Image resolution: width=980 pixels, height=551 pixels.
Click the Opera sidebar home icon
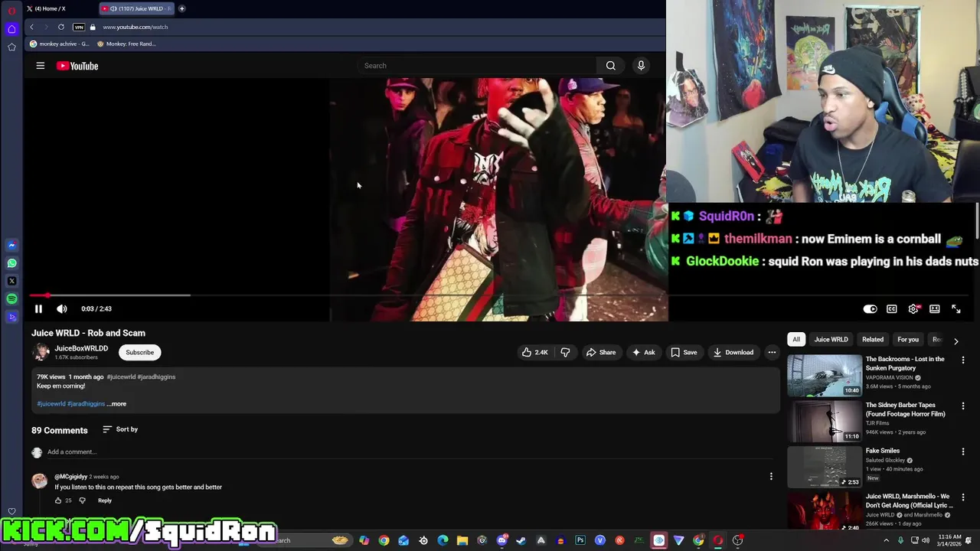pyautogui.click(x=11, y=29)
